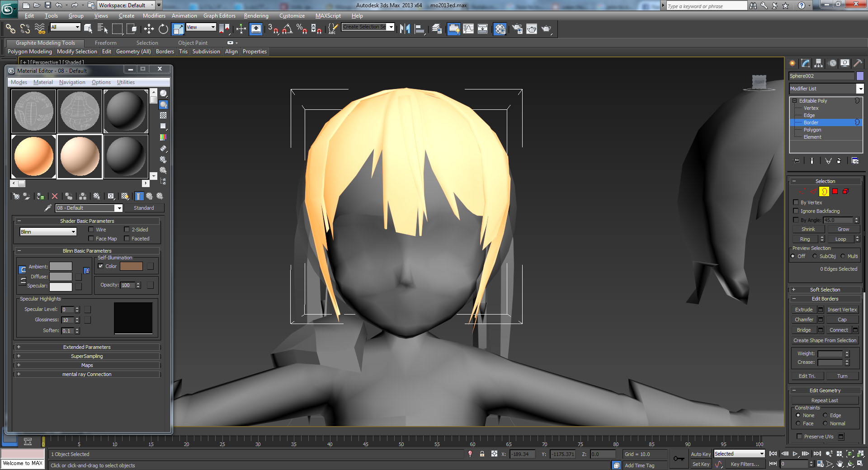The width and height of the screenshot is (868, 470).
Task: Select the Select and Rotate tool
Action: (163, 29)
